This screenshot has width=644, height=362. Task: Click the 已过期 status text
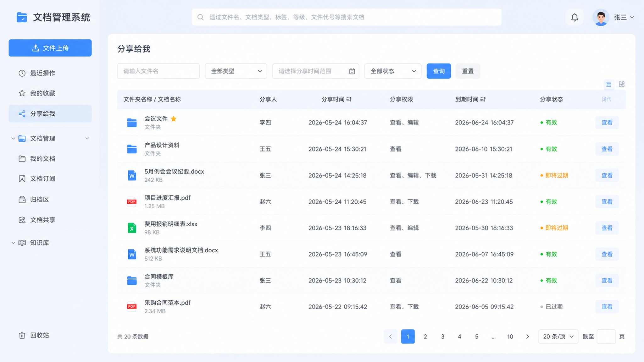(554, 307)
